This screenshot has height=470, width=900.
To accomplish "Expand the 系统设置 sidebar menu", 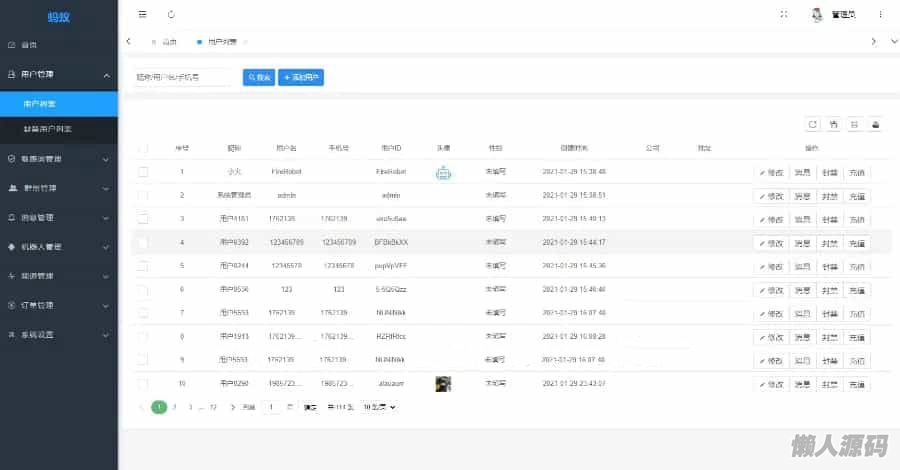I will (x=59, y=335).
